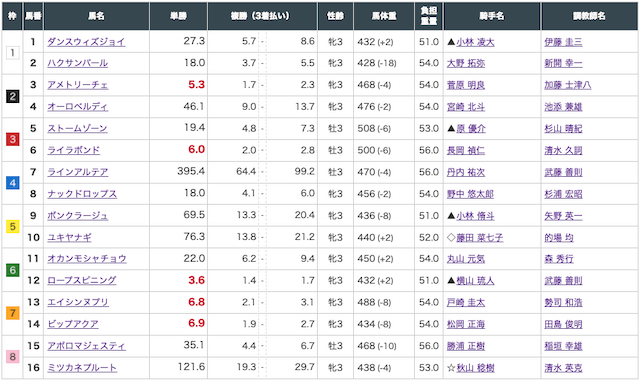Open trainer 杉山 晴紀 page
Screen dimensions: 640x380
point(563,129)
